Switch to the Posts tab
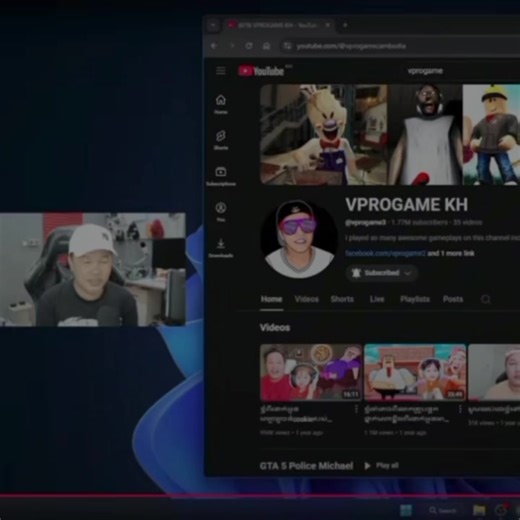The width and height of the screenshot is (520, 520). click(453, 299)
